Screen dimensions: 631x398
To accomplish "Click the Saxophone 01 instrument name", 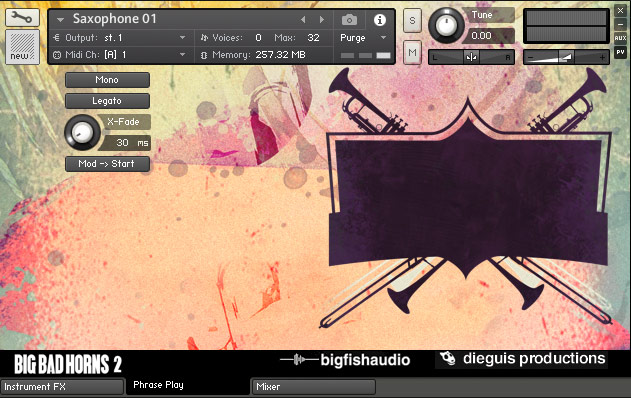I will pos(114,19).
